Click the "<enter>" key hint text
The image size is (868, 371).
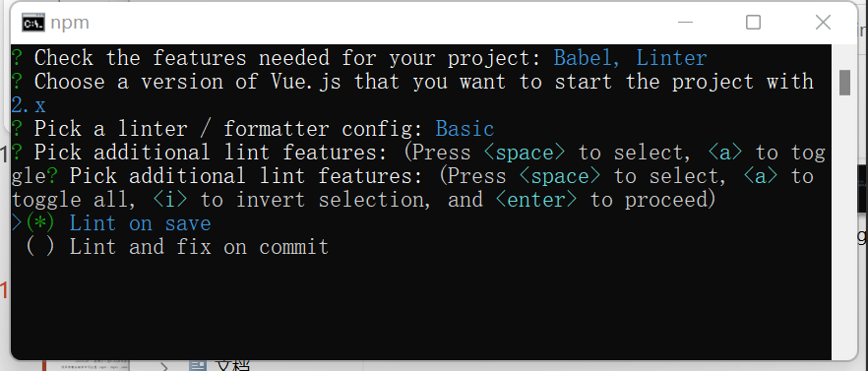pyautogui.click(x=537, y=200)
